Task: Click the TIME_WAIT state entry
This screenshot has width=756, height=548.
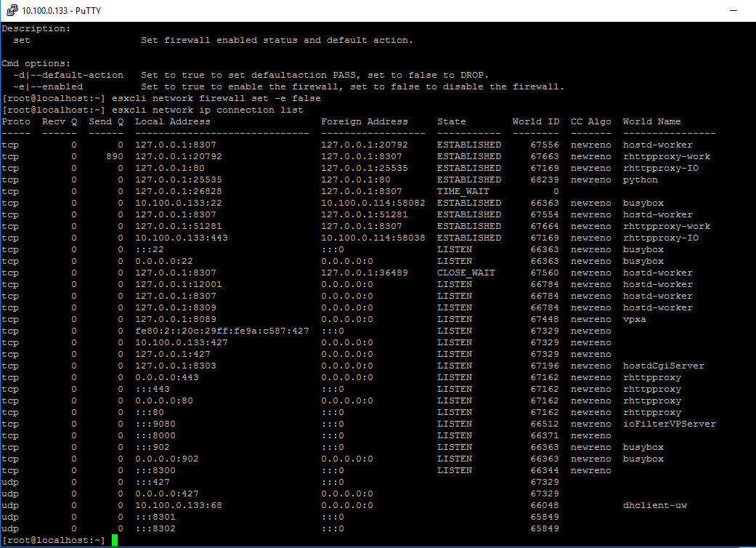Action: point(464,190)
